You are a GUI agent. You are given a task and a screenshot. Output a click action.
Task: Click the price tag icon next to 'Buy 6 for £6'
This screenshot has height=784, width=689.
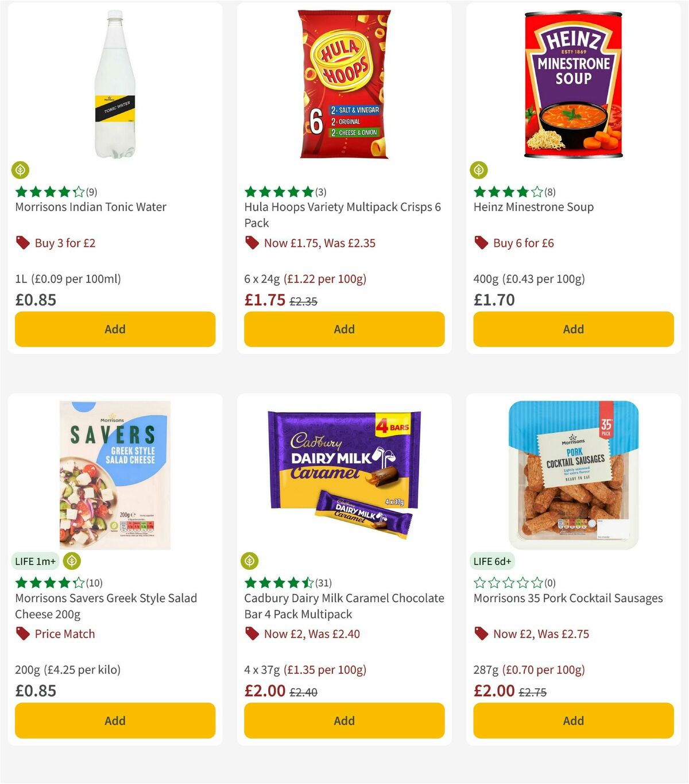pyautogui.click(x=481, y=243)
